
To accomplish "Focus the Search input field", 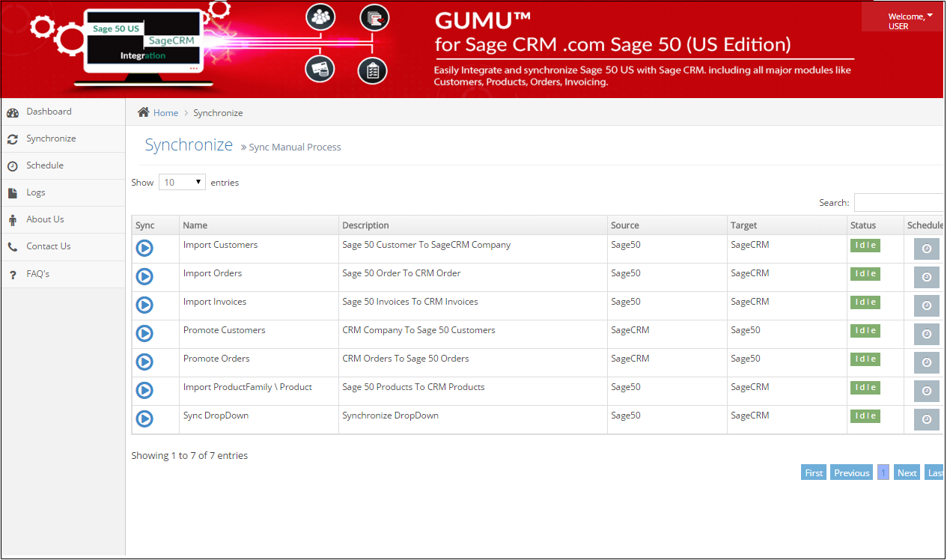I will tap(898, 202).
